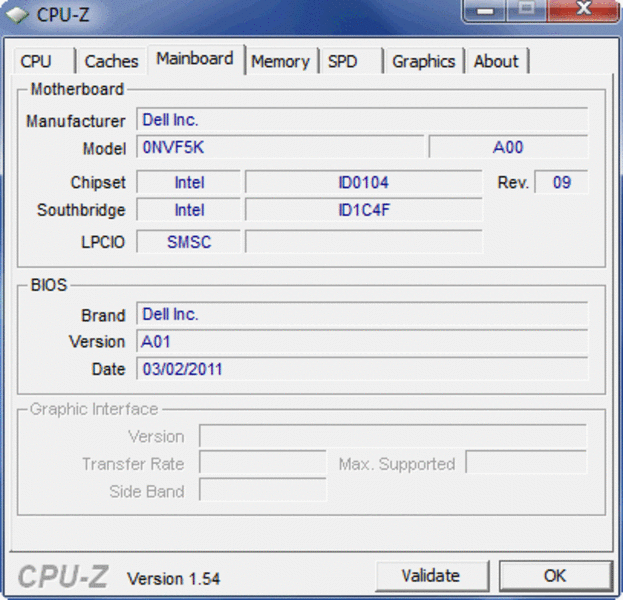Go to the Memory tab
623x600 pixels.
click(281, 61)
